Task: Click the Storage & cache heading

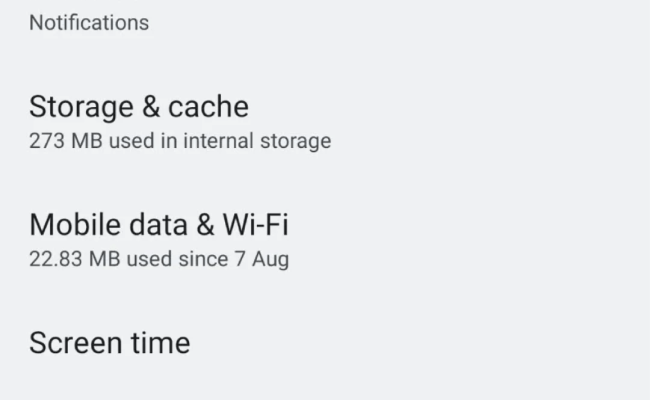Action: click(139, 106)
